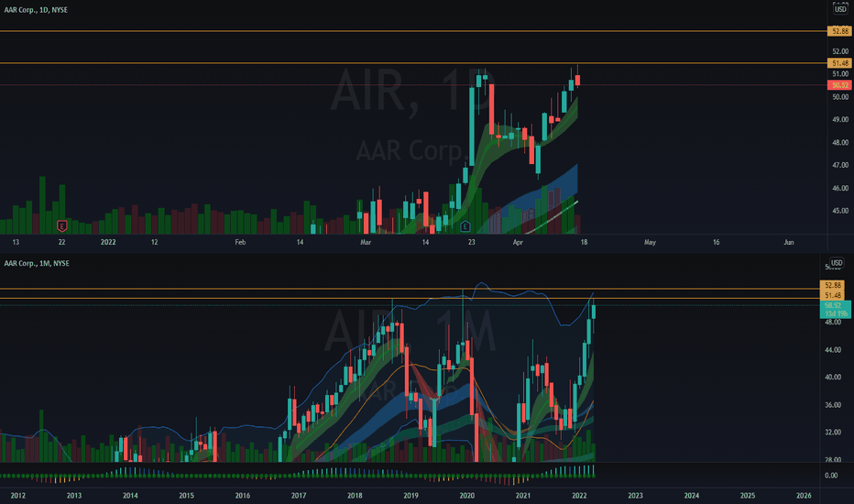Click '2020' on the monthly time axis

(466, 495)
